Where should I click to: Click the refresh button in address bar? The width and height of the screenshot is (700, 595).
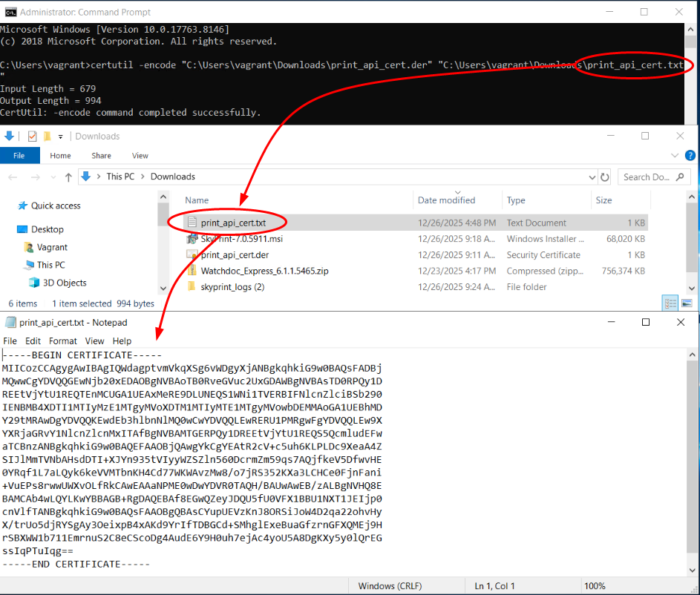[605, 177]
